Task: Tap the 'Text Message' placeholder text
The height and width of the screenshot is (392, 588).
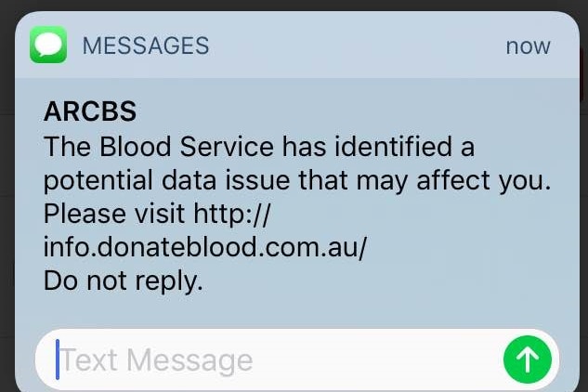Action: click(156, 360)
